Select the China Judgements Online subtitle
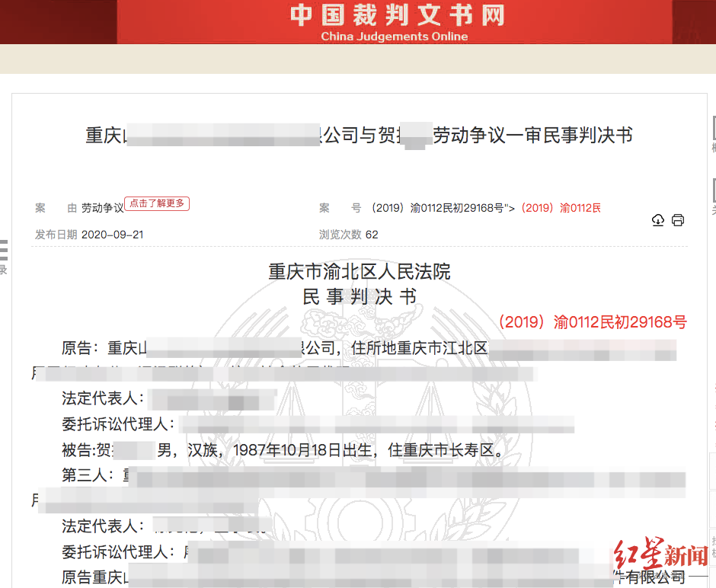Image resolution: width=716 pixels, height=588 pixels. pos(394,37)
